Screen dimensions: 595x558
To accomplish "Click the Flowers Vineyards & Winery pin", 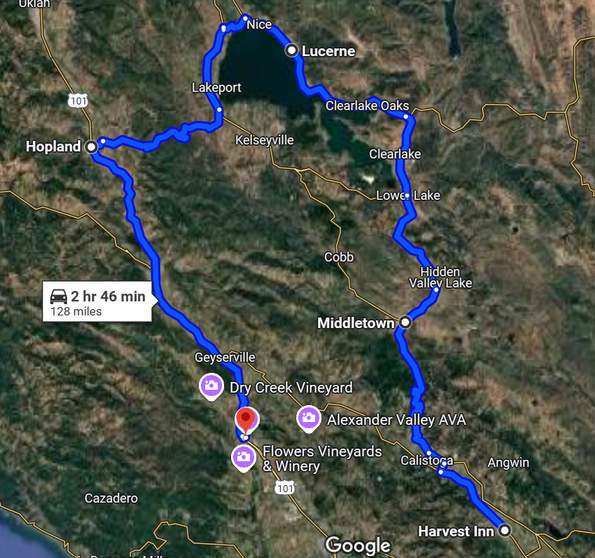I will 244,459.
